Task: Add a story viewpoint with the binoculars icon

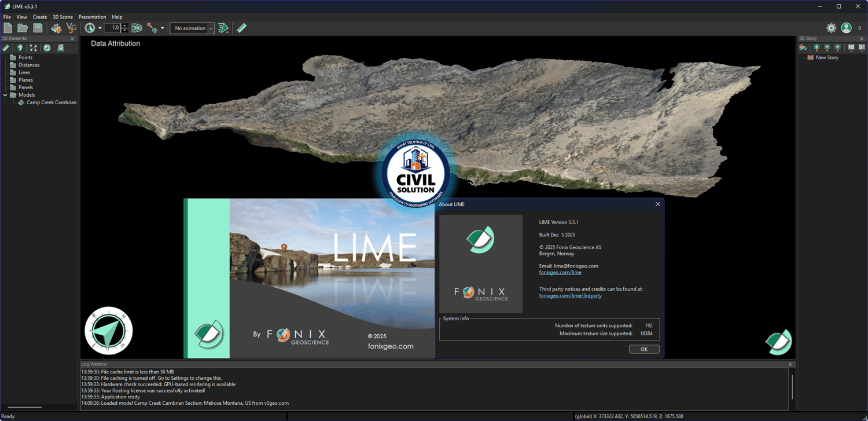Action: tap(803, 47)
